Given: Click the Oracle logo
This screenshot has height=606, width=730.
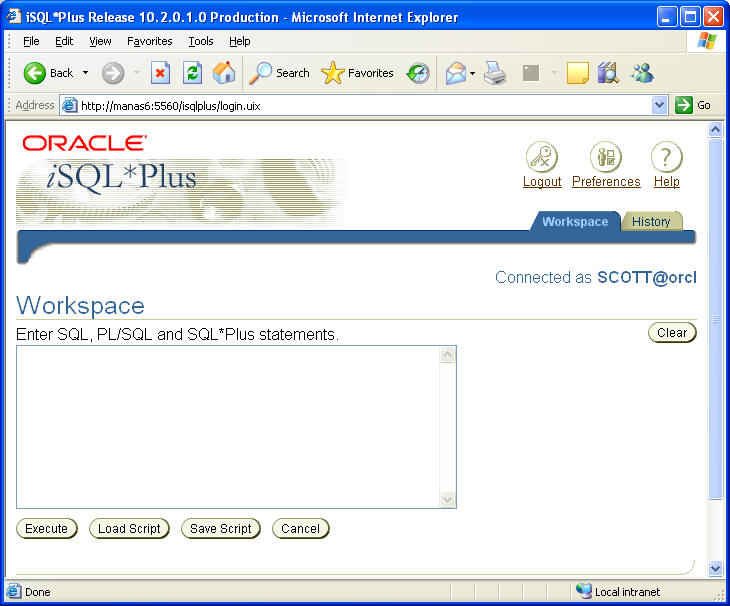Looking at the screenshot, I should tap(85, 143).
